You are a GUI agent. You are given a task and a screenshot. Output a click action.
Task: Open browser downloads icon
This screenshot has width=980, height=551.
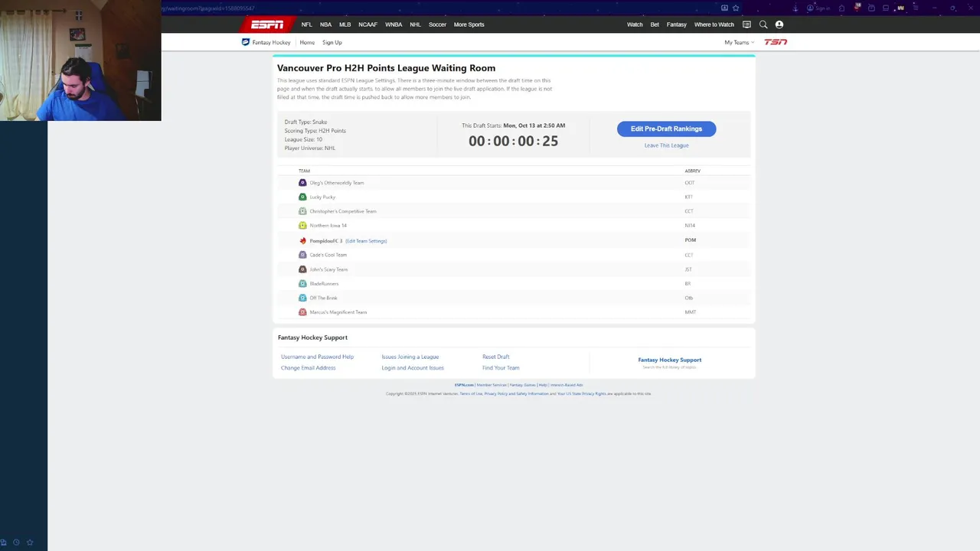click(795, 8)
